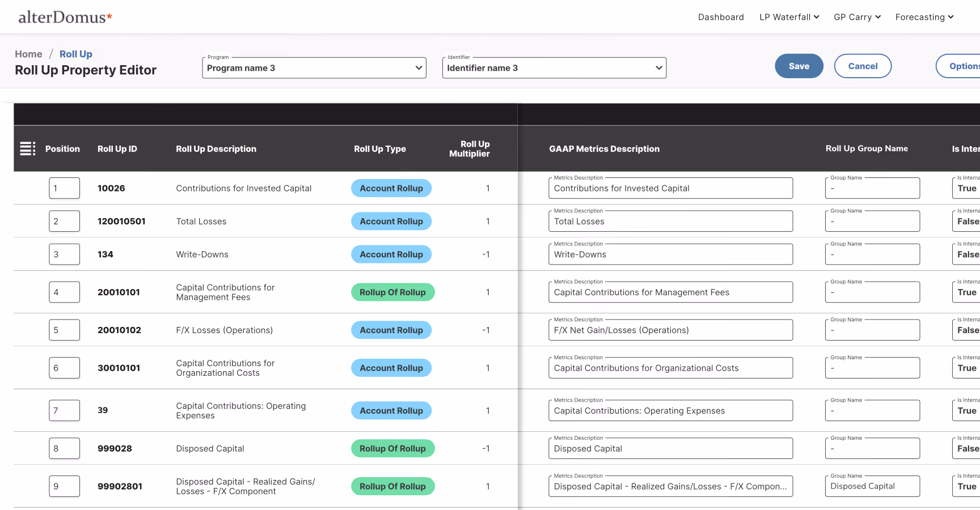Click the column reorder icon in table header
This screenshot has height=510, width=980.
coord(28,148)
